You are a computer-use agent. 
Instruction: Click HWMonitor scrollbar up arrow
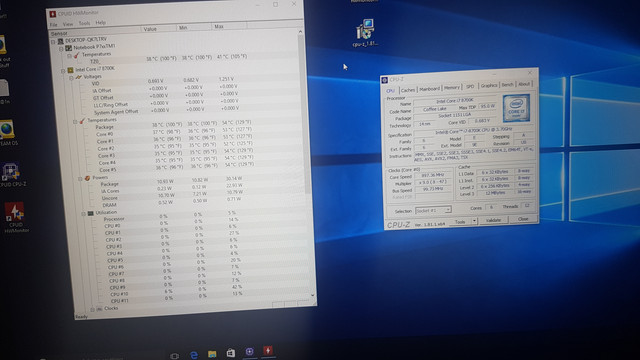[300, 31]
